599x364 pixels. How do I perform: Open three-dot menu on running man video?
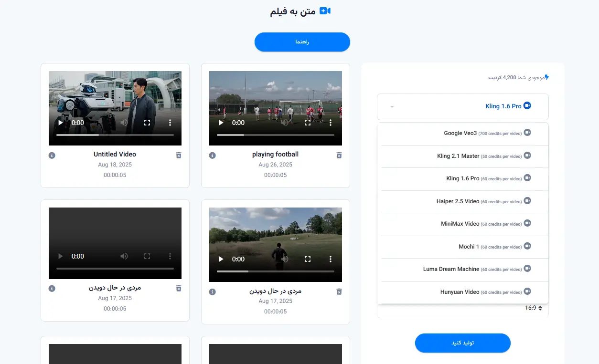pos(331,259)
